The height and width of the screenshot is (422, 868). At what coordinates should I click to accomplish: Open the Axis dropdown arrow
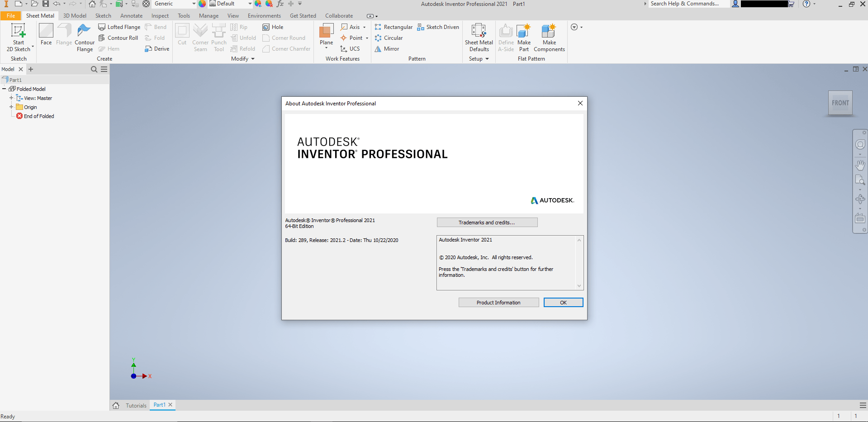pos(364,27)
